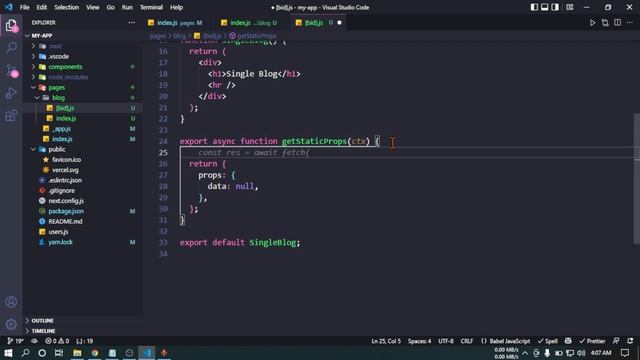Open the Selection menu

(x=67, y=7)
